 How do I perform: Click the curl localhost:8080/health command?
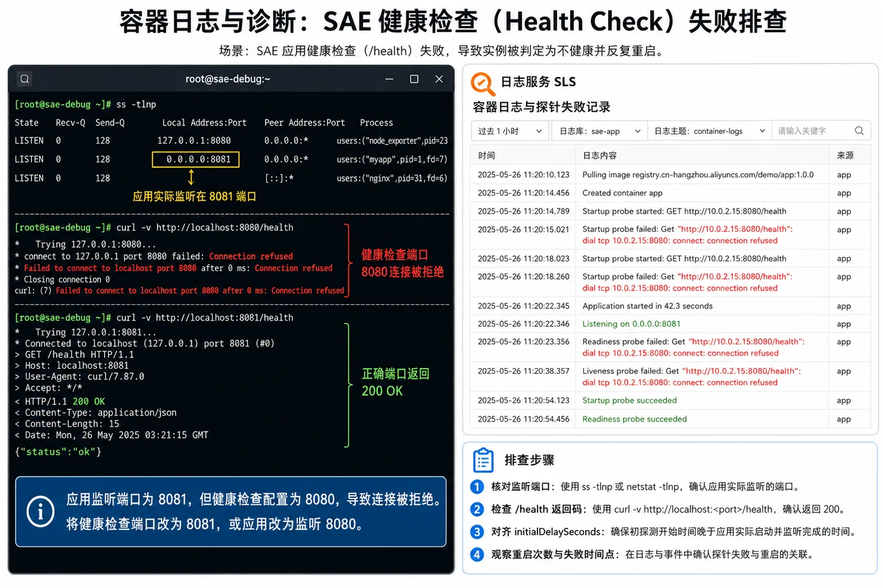154,228
